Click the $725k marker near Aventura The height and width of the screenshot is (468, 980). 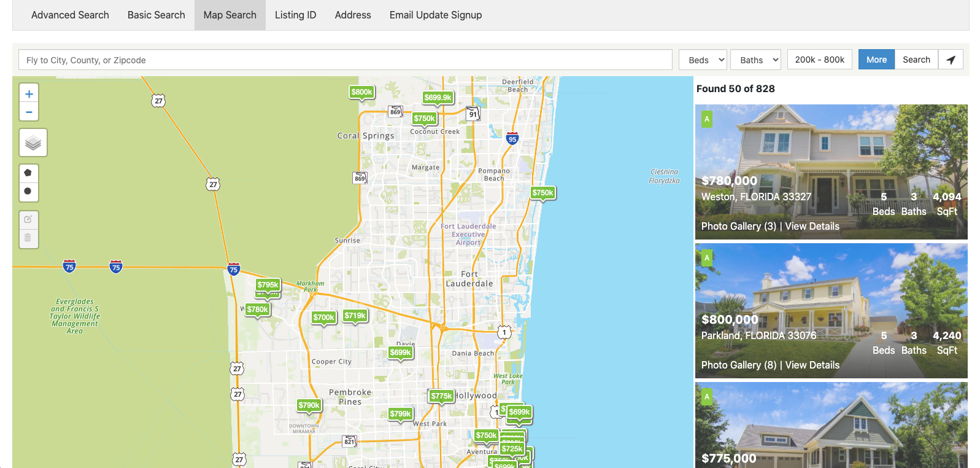click(512, 450)
